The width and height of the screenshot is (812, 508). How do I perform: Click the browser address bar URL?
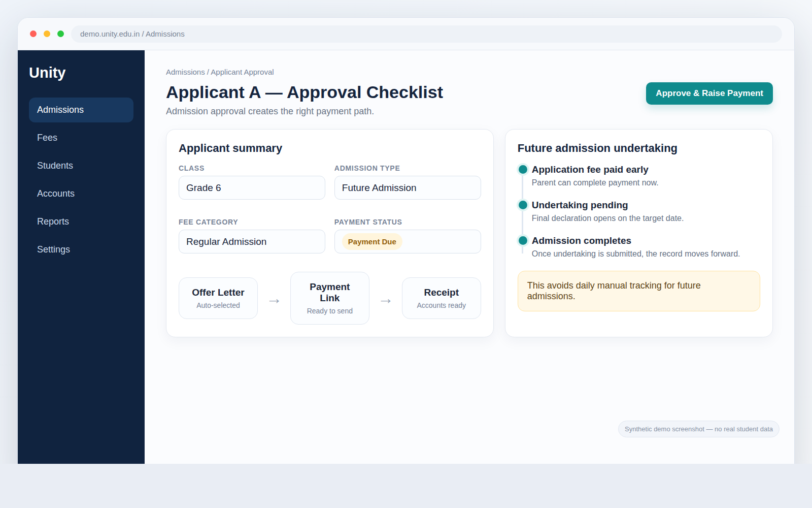[x=426, y=34]
